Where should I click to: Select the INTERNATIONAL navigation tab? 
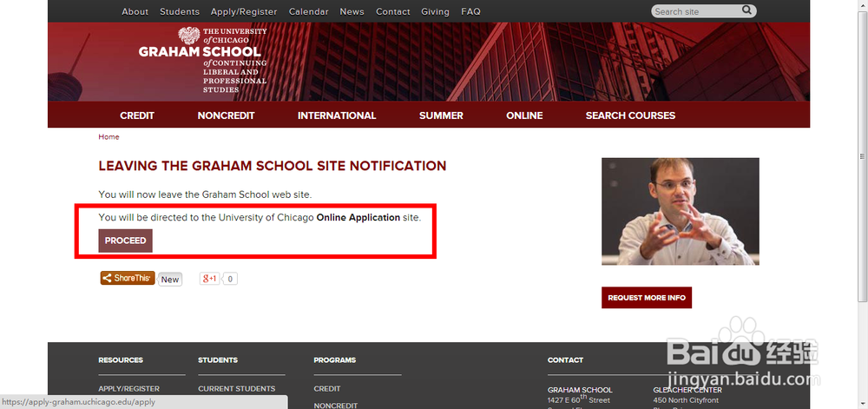(337, 115)
